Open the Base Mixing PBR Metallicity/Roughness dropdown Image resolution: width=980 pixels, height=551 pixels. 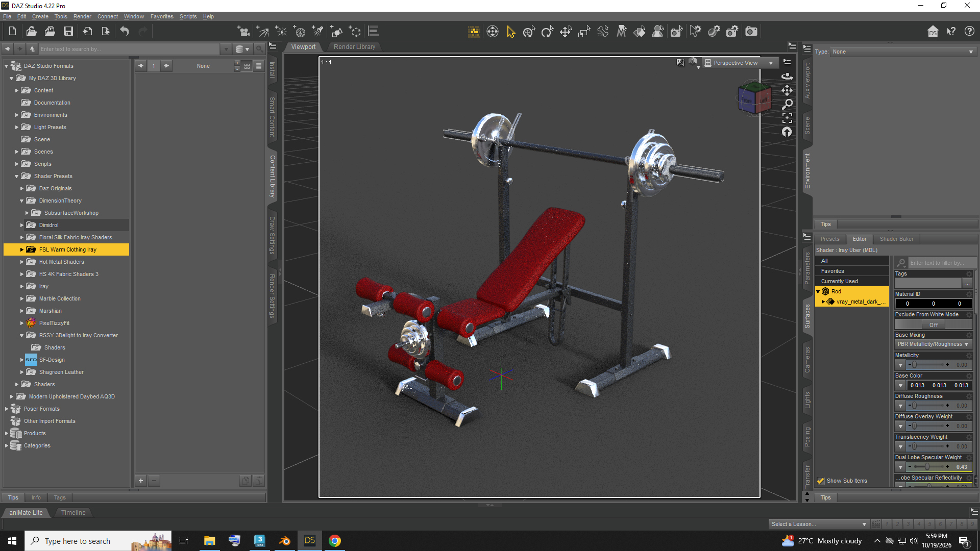tap(934, 344)
